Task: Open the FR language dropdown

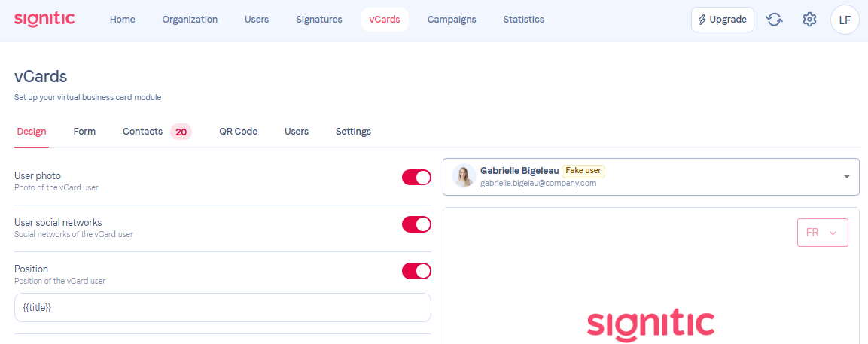Action: [x=822, y=233]
